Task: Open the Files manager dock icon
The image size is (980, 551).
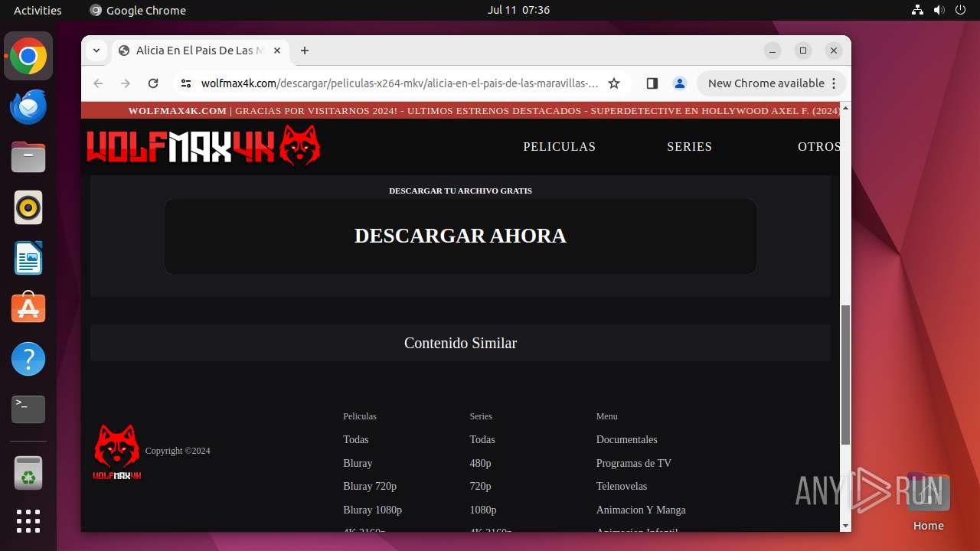Action: pos(28,158)
